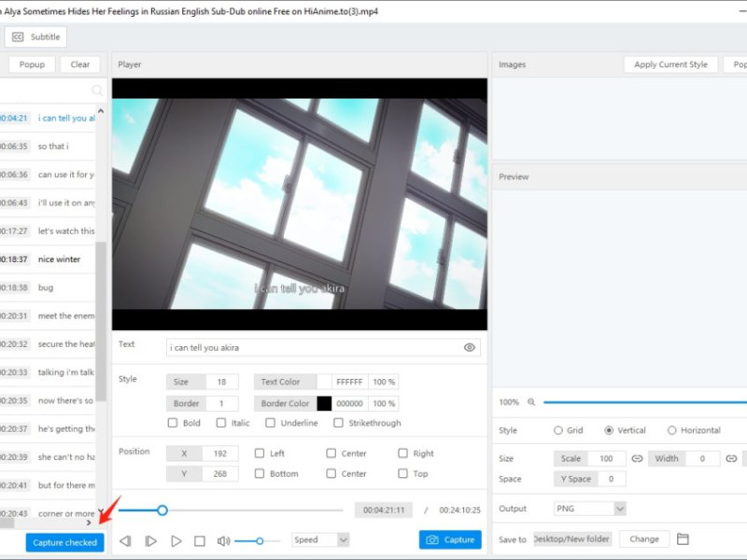Mute the player volume speaker icon
The height and width of the screenshot is (560, 747).
(x=223, y=541)
